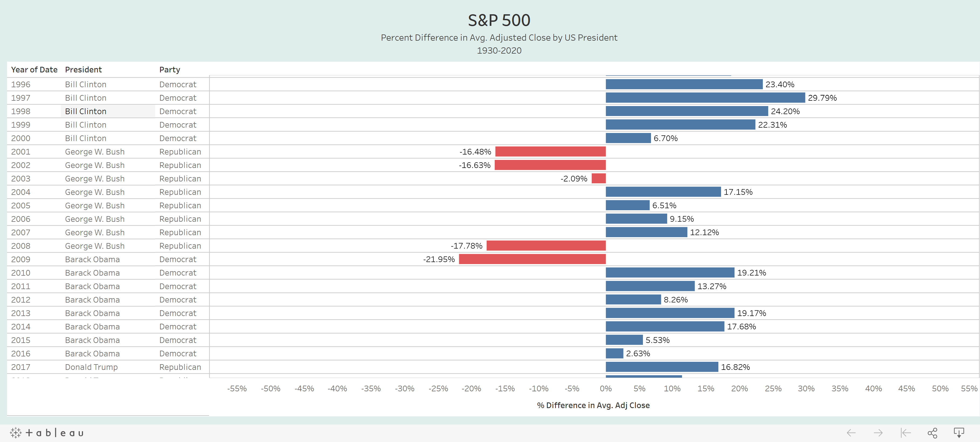The height and width of the screenshot is (442, 980).
Task: Click the 19.21% bar for 2010
Action: (x=670, y=272)
